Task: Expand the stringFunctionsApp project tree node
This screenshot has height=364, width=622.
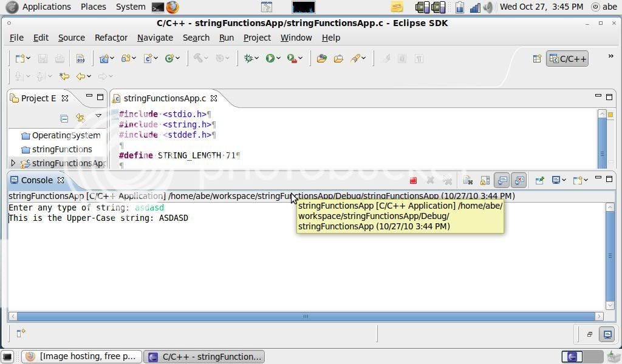Action: coord(13,163)
